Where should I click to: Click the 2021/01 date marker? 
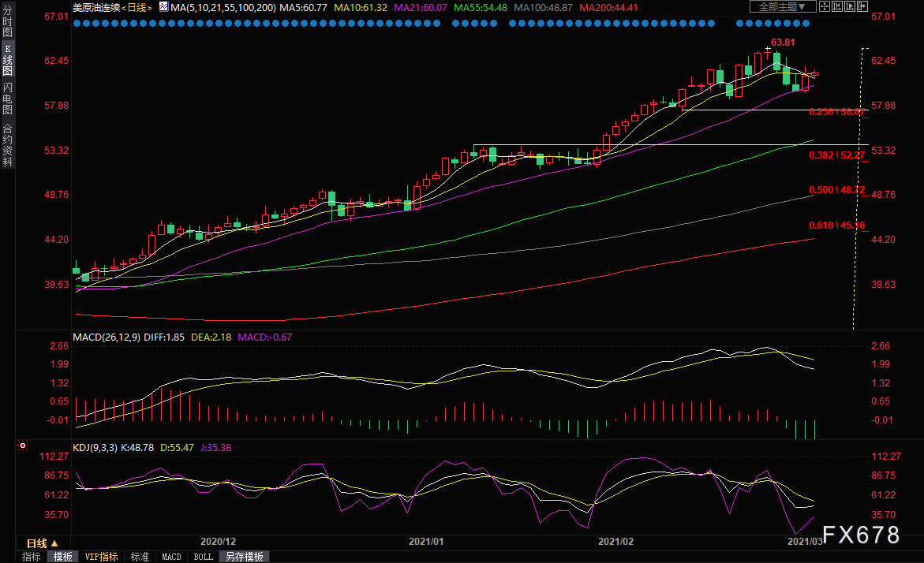click(x=426, y=542)
